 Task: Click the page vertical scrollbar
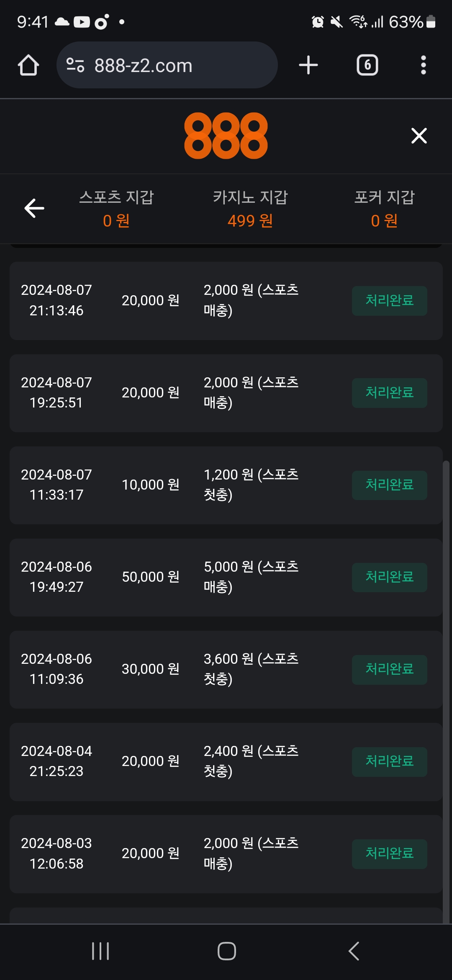point(446,670)
